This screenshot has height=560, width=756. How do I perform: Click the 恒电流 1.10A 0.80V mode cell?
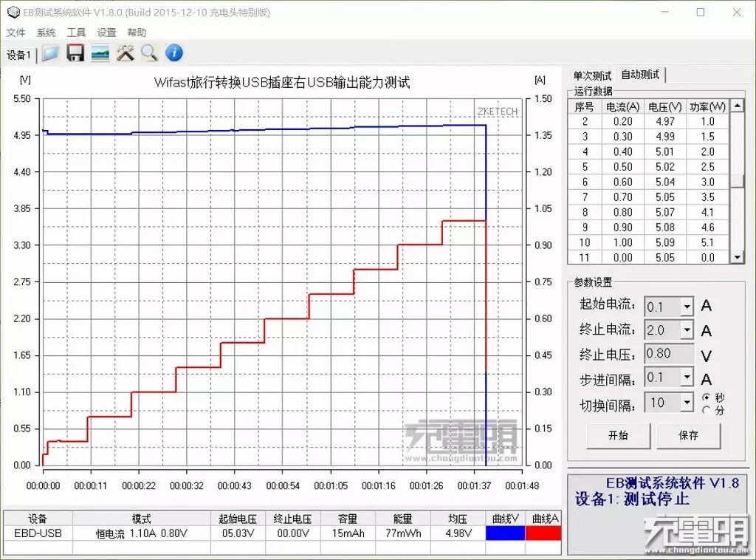(x=141, y=533)
